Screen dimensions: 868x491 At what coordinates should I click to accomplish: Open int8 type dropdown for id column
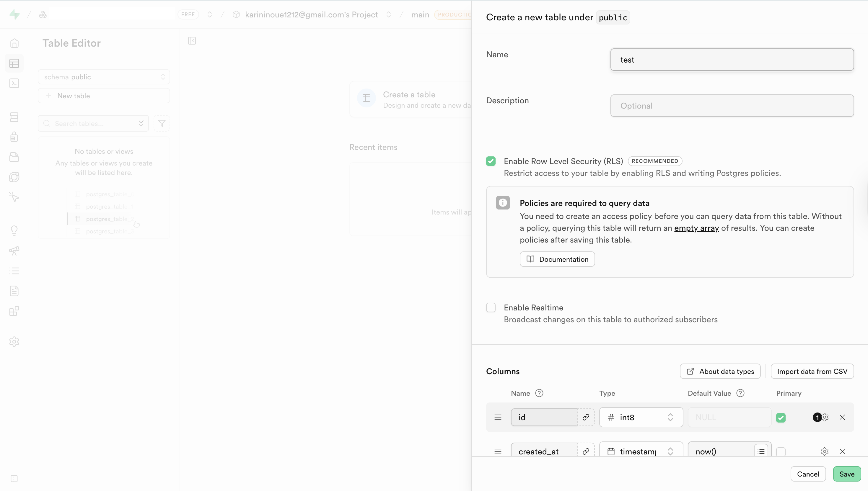(x=641, y=417)
